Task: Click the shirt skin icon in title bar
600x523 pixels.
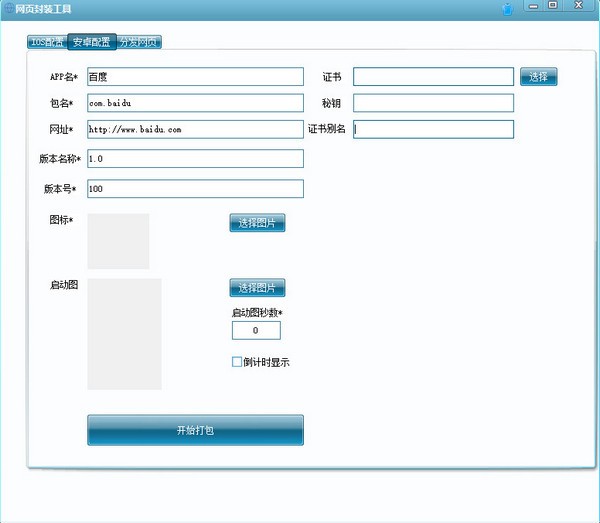Action: point(507,9)
